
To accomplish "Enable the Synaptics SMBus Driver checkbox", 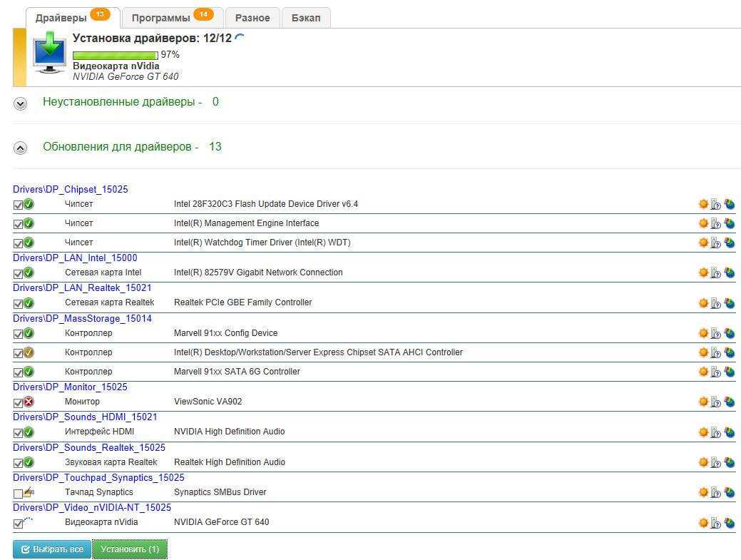I will click(x=18, y=493).
